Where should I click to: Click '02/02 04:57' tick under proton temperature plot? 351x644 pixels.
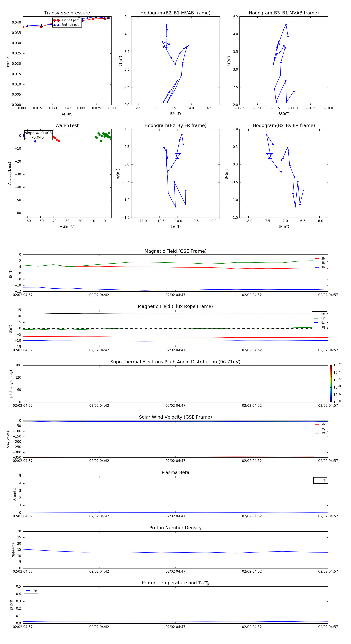[328, 627]
